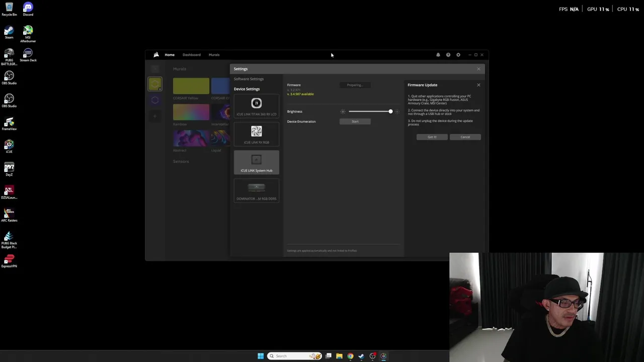This screenshot has height=362, width=644.
Task: Select the purple profile icon in the sidebar
Action: click(155, 100)
